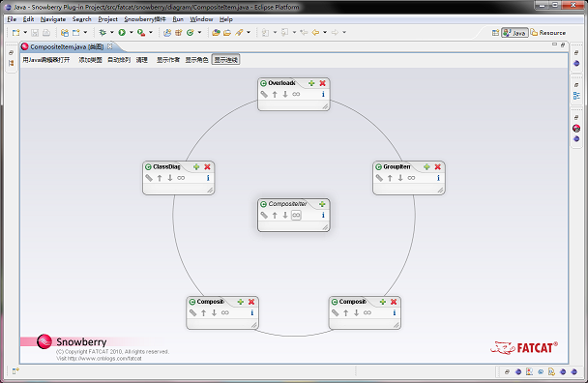Switch to the Resource perspective
588x383 pixels.
pos(548,33)
